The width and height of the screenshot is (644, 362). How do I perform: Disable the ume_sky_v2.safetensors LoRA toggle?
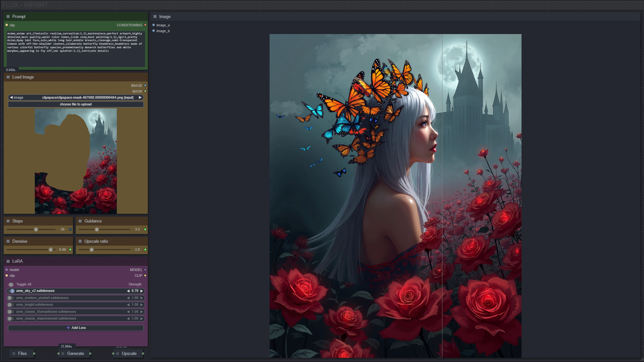pyautogui.click(x=12, y=291)
